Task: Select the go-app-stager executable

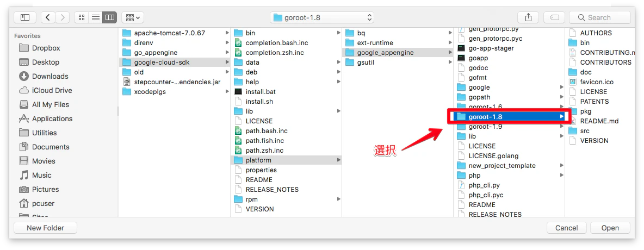Action: 509,48
